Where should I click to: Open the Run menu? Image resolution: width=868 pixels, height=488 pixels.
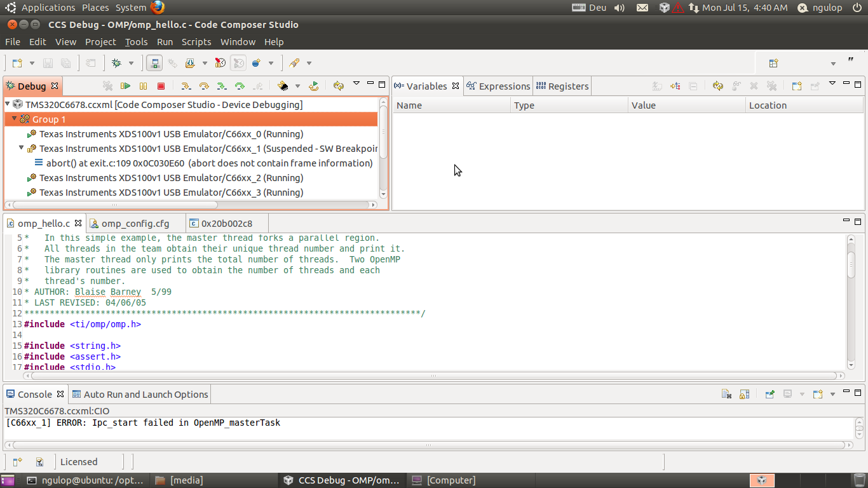(x=165, y=42)
